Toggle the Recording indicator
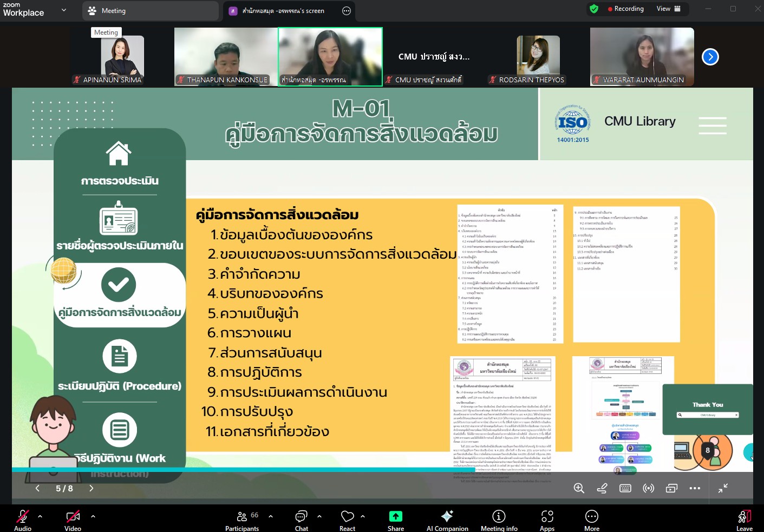The image size is (764, 532). pyautogui.click(x=625, y=9)
